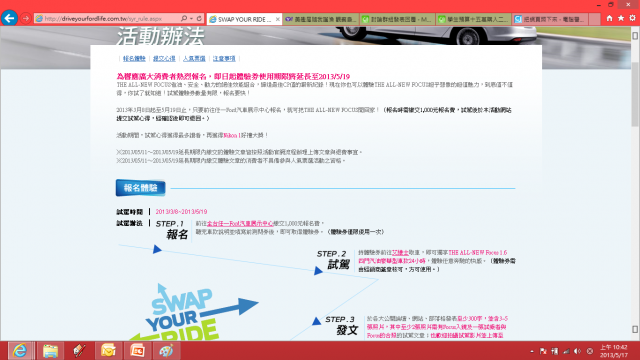Click the blue 報名體驗 section badge
This screenshot has width=640, height=360.
pos(140,188)
